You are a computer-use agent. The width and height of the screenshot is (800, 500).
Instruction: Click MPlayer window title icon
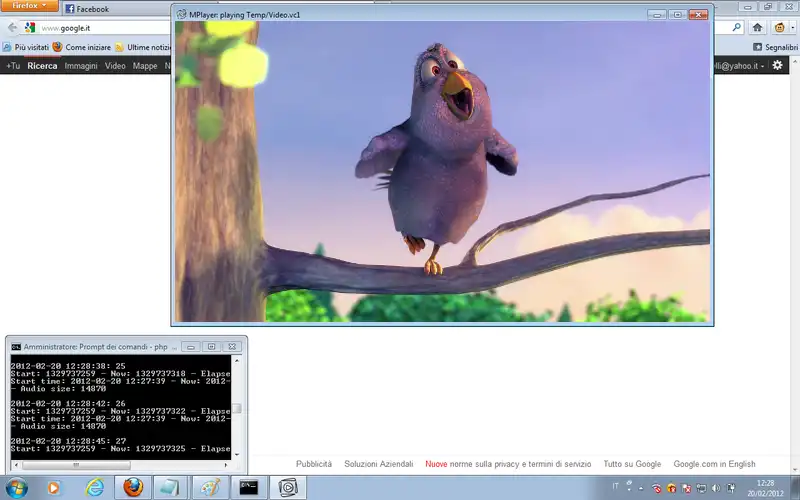(x=181, y=14)
